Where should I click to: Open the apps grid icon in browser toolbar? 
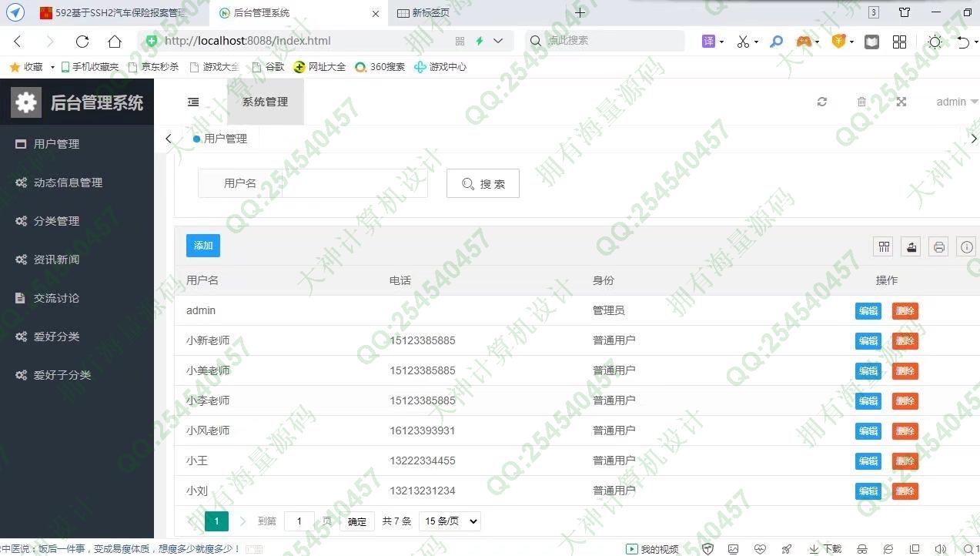click(899, 42)
